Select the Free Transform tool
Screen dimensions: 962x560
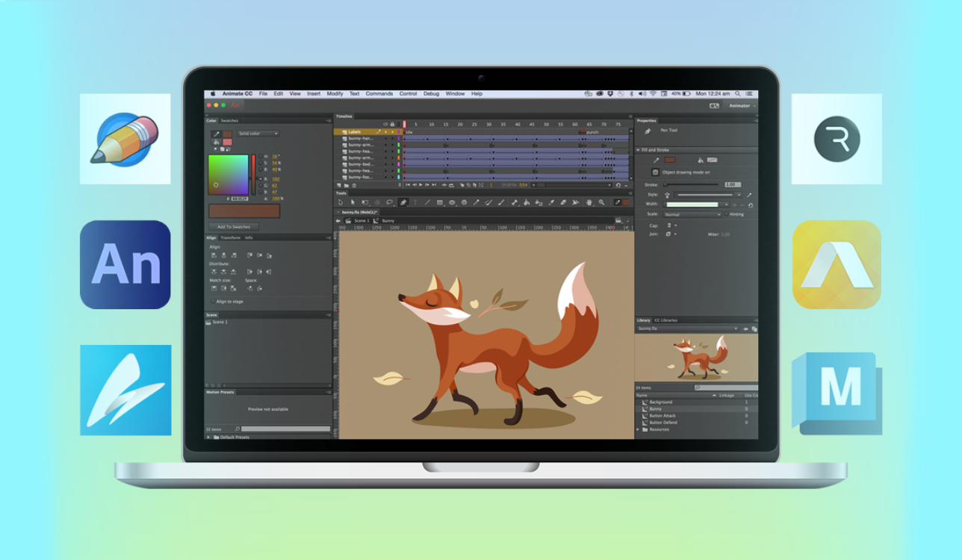[365, 202]
